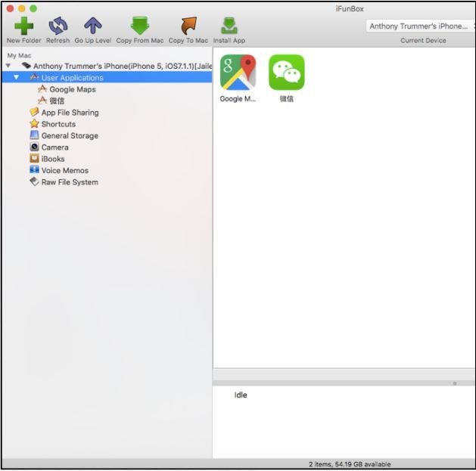Click the 'Google M...' label under icon

[x=238, y=99]
